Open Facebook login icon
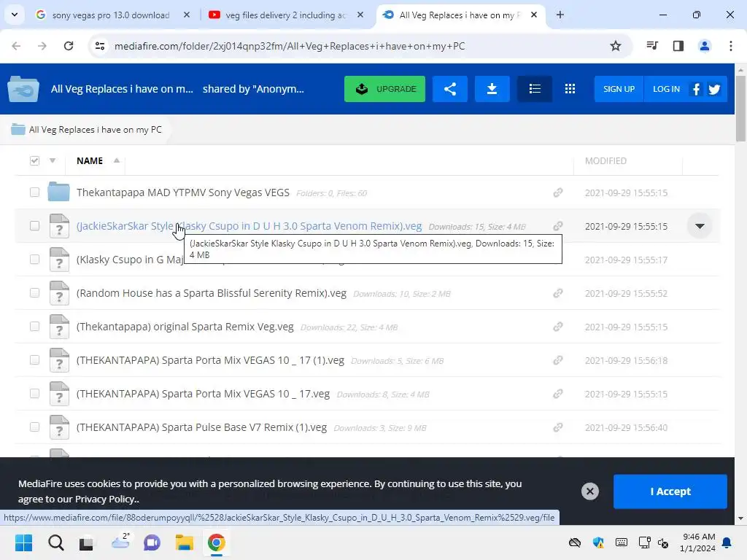Screen dimensions: 747x560 (x=696, y=89)
